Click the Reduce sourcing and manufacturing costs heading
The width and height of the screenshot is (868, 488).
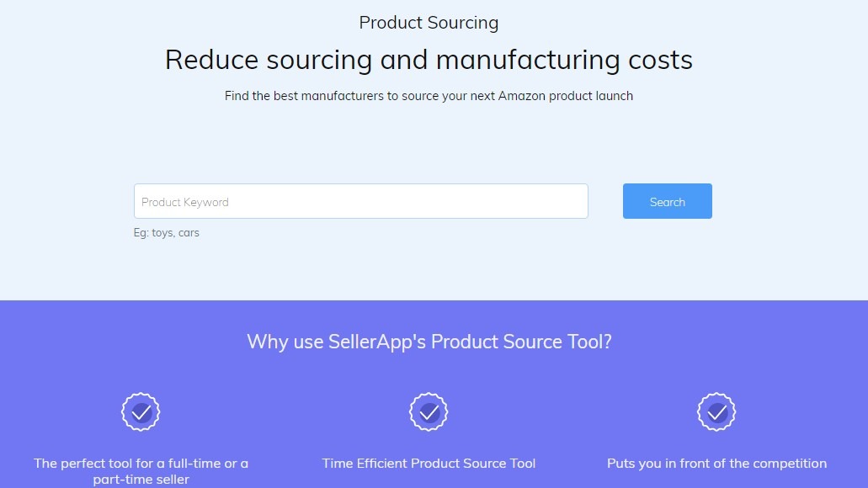click(x=429, y=60)
